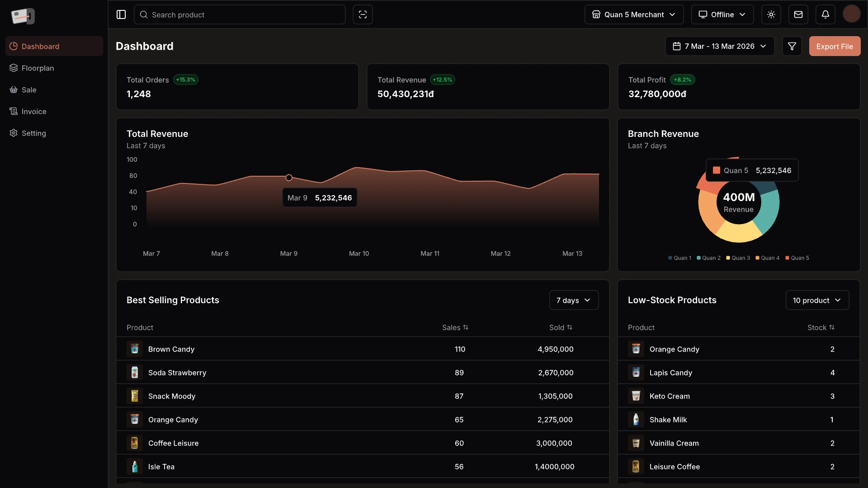Sort low-stock list by Stock
868x488 pixels.
click(x=832, y=327)
